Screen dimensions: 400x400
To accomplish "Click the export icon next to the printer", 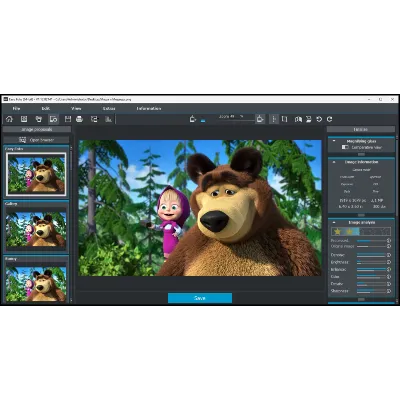I will coord(94,119).
